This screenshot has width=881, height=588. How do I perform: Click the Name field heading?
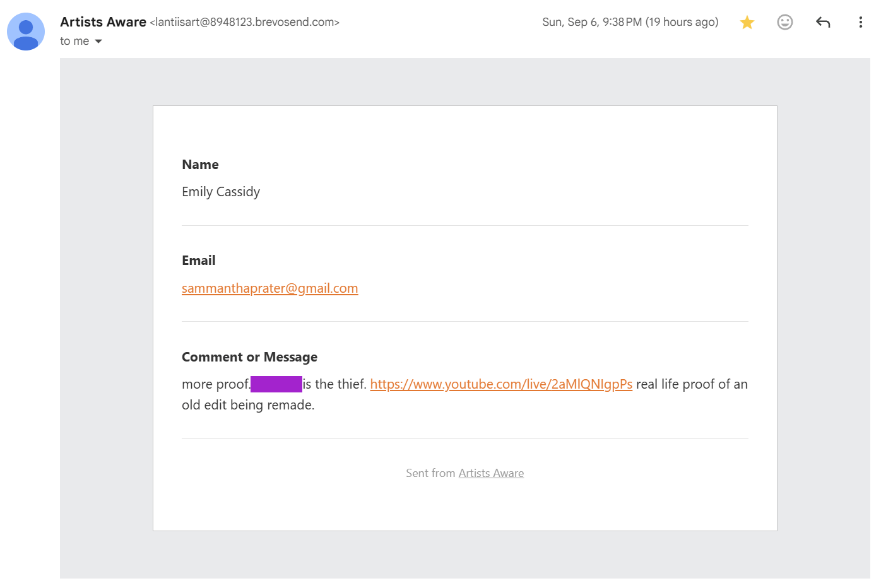[x=200, y=165]
